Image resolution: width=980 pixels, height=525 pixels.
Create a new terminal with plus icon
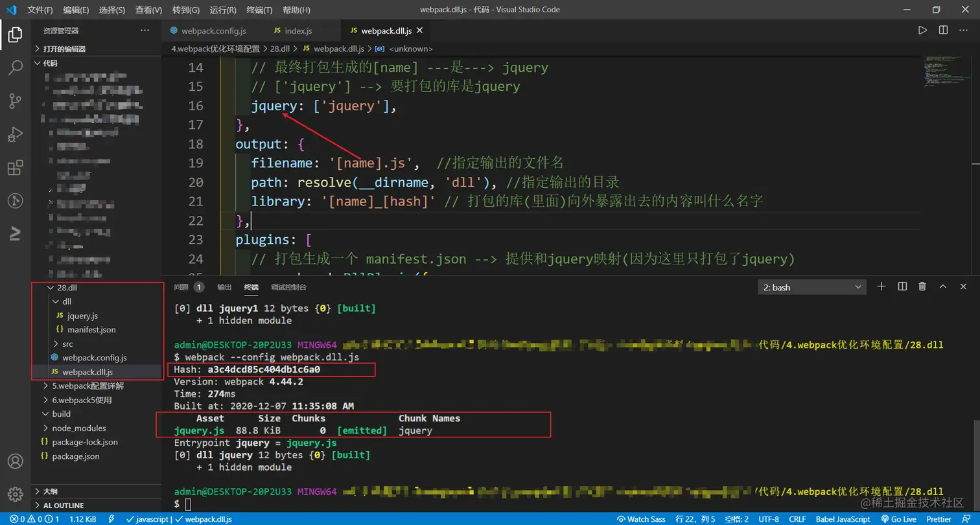point(881,286)
